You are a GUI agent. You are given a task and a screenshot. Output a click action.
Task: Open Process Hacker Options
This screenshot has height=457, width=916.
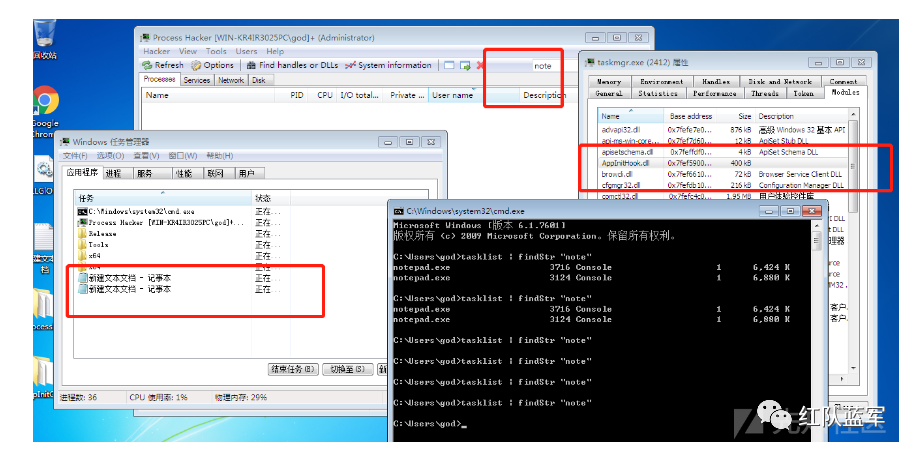coord(213,65)
